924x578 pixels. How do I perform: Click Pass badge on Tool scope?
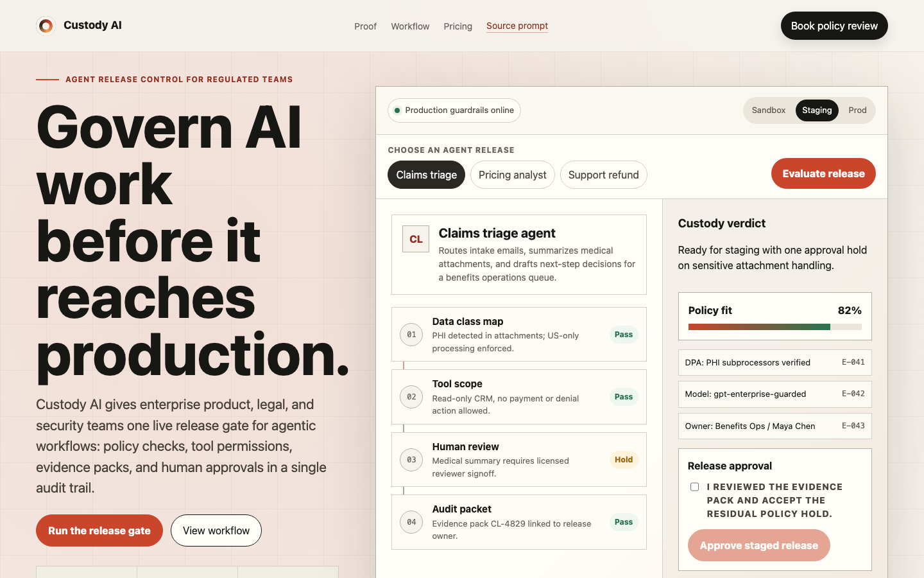click(x=624, y=397)
